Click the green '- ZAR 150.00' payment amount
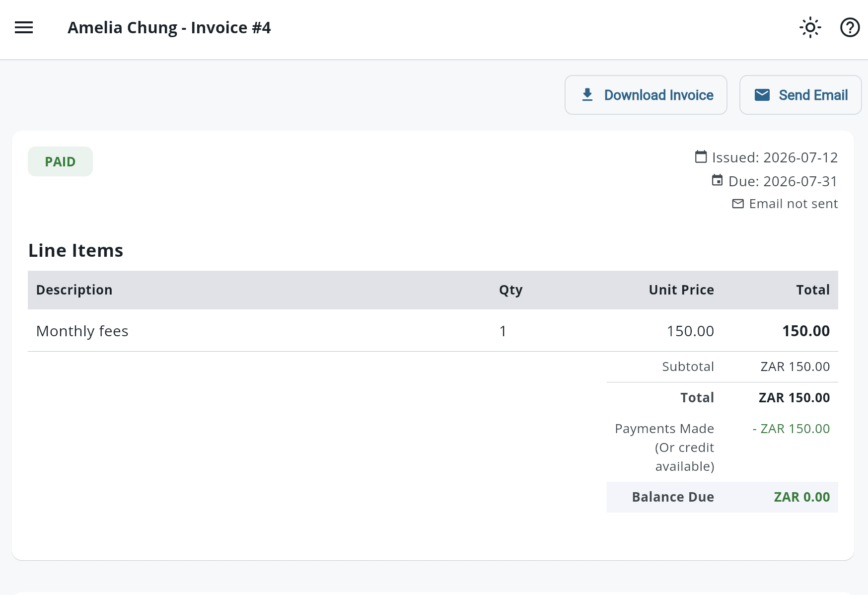The image size is (868, 595). 791,428
